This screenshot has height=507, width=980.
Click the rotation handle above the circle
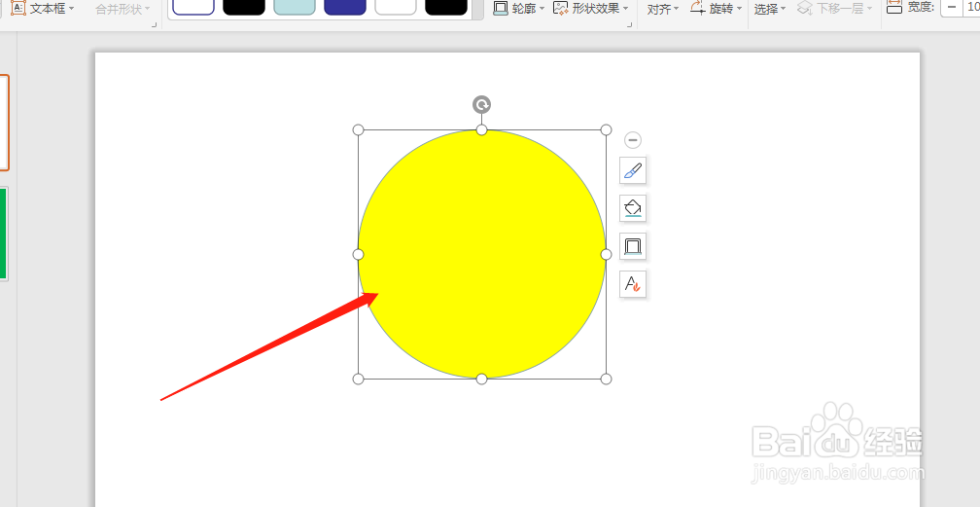(481, 104)
